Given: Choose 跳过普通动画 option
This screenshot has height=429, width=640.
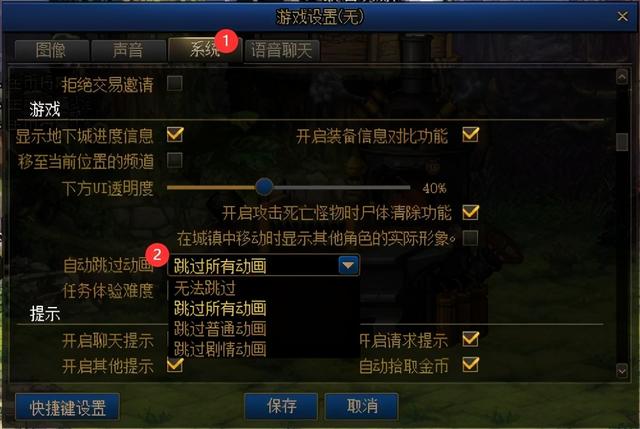Looking at the screenshot, I should (220, 329).
